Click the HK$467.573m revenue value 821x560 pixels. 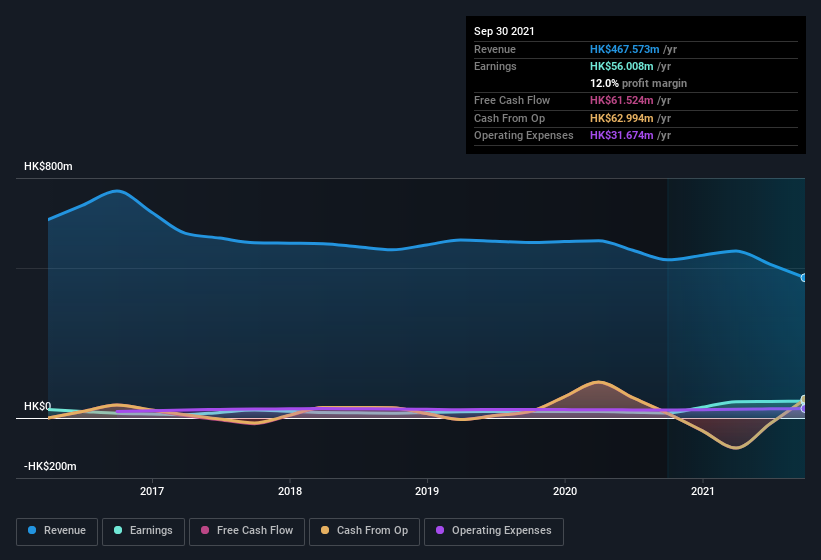pyautogui.click(x=625, y=49)
